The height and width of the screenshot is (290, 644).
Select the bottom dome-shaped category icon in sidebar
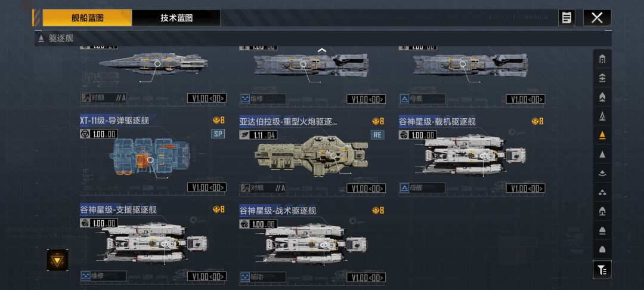click(x=602, y=249)
